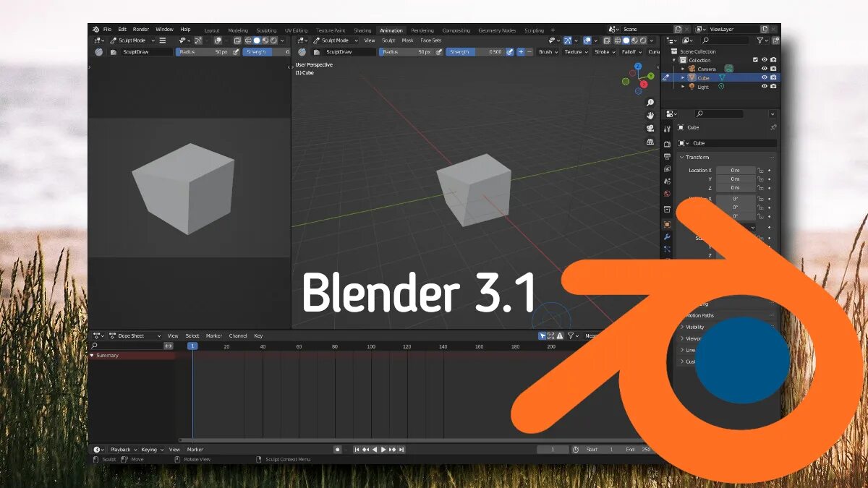Open the Geometry Nodes workspace tab
Viewport: 868px width, 488px height.
[497, 30]
